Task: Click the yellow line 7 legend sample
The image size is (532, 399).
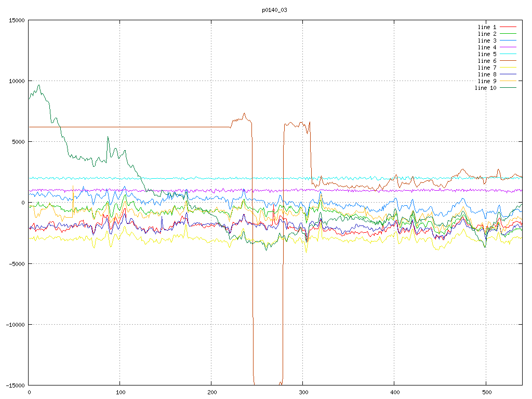Action: (x=508, y=68)
